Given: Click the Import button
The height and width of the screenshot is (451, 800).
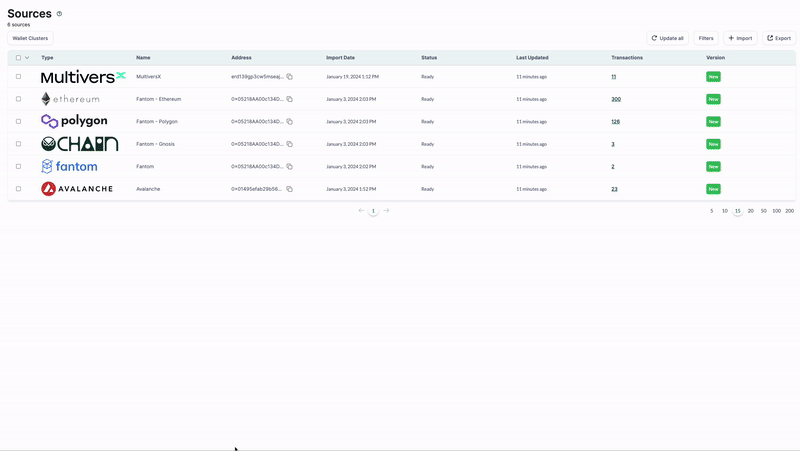Looking at the screenshot, I should (740, 38).
